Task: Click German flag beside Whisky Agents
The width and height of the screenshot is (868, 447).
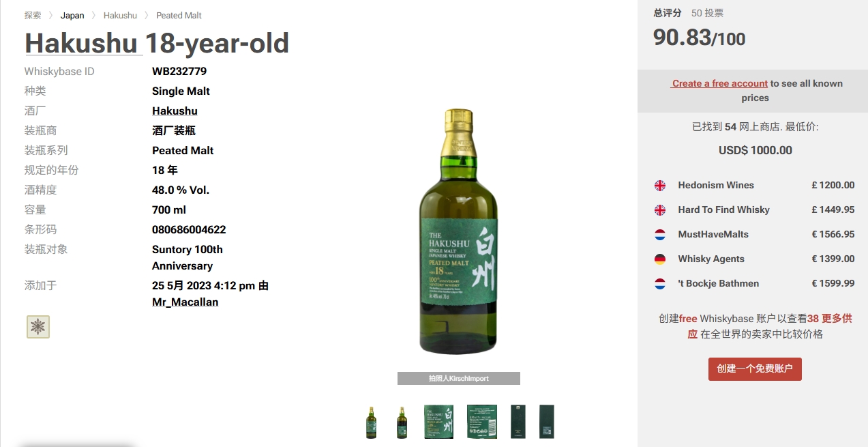Action: pos(660,259)
